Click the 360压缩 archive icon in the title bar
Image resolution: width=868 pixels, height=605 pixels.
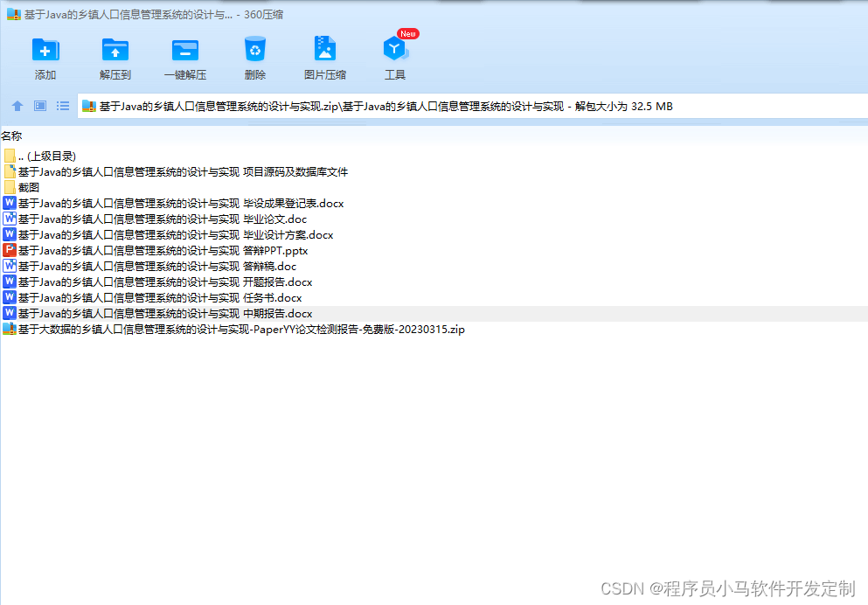(x=12, y=13)
